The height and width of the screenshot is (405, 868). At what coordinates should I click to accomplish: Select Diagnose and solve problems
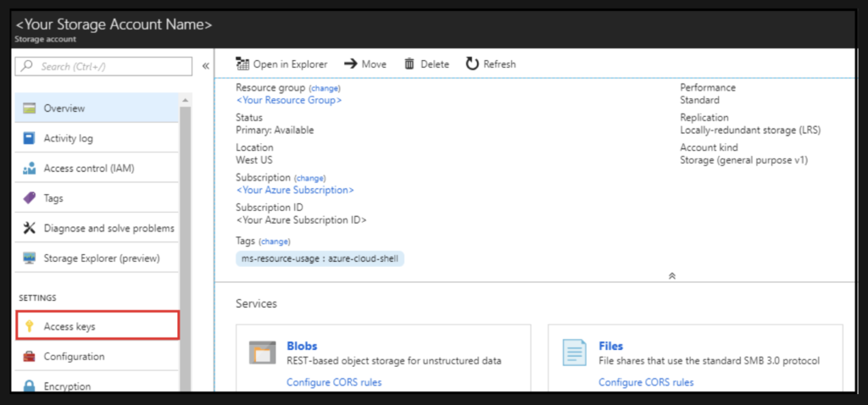(x=97, y=228)
